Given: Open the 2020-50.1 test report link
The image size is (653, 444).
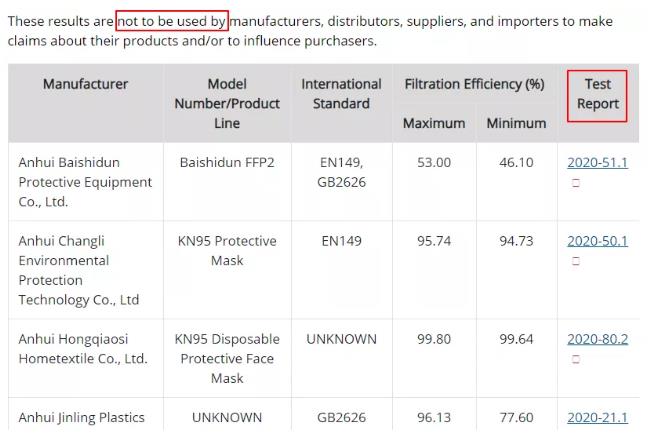Looking at the screenshot, I should point(597,241).
